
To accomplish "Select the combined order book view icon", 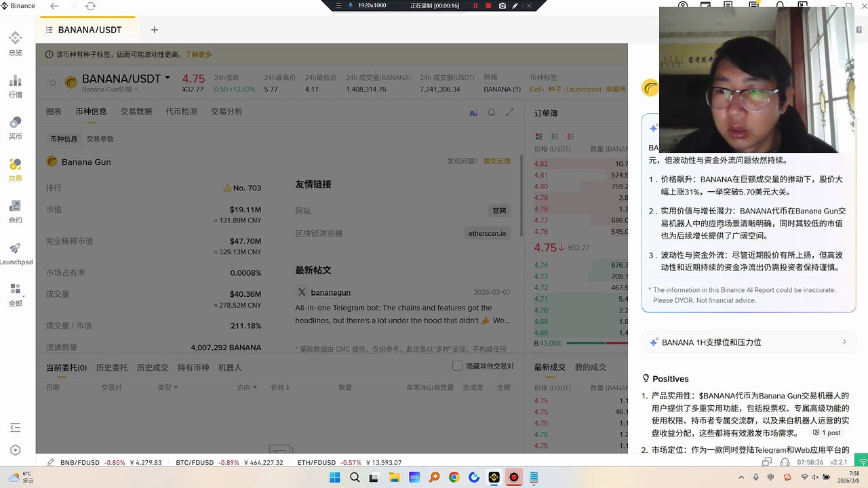I will 539,136.
